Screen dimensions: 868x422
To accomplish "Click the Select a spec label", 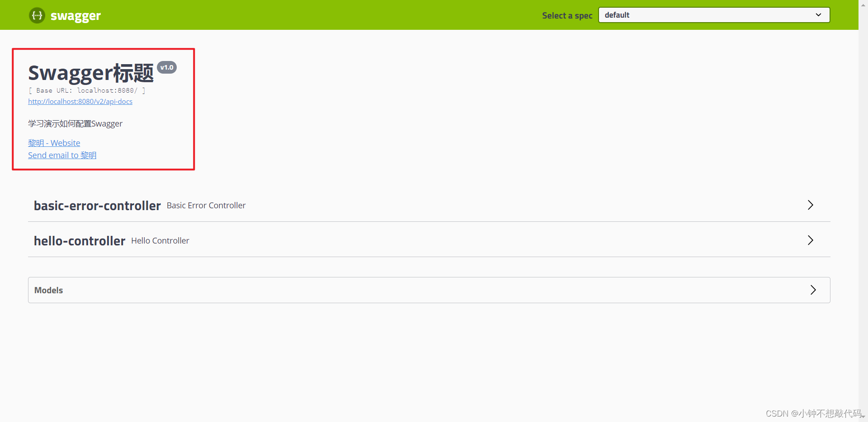I will pyautogui.click(x=567, y=15).
